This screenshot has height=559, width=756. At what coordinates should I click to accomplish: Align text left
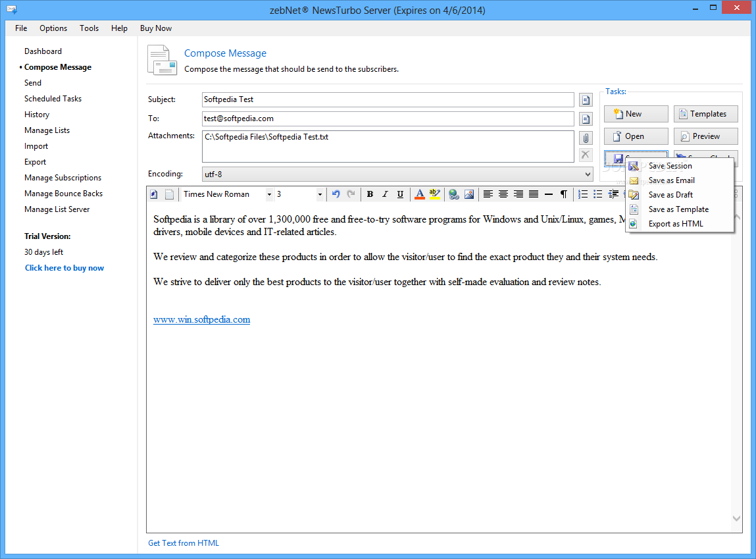click(x=488, y=194)
